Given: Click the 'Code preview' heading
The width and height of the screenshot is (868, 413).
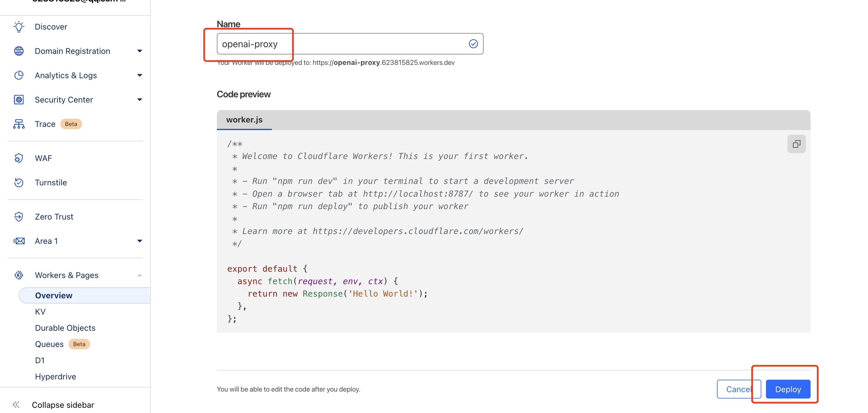Looking at the screenshot, I should click(244, 94).
